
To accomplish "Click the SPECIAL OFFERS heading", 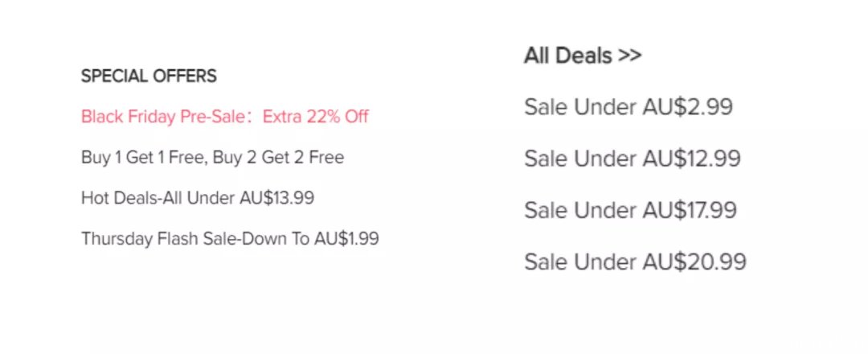I will (x=149, y=76).
